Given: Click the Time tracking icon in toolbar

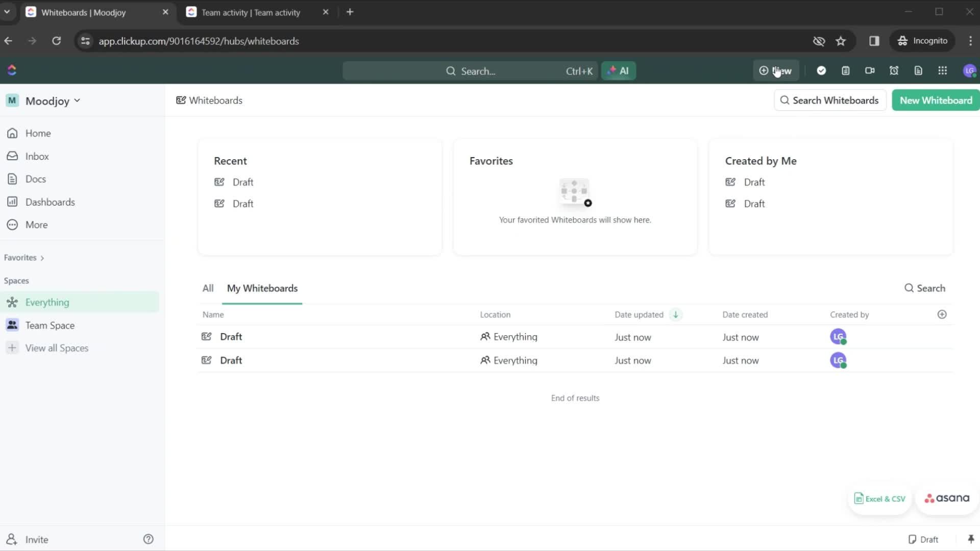Looking at the screenshot, I should coord(894,70).
